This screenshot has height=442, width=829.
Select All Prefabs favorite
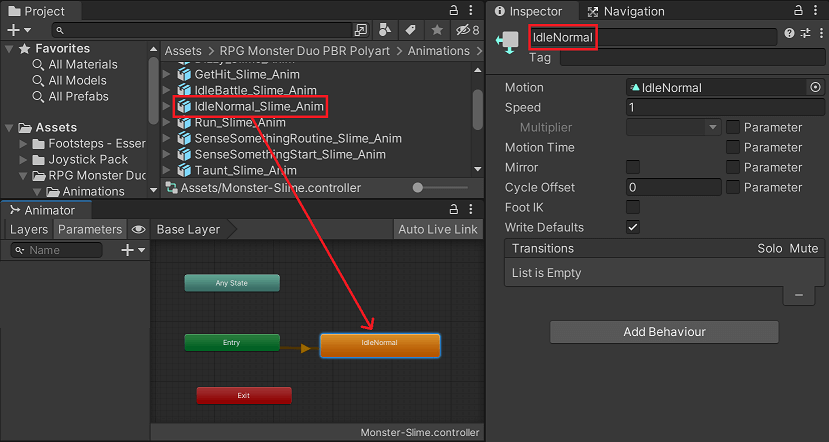pos(78,96)
